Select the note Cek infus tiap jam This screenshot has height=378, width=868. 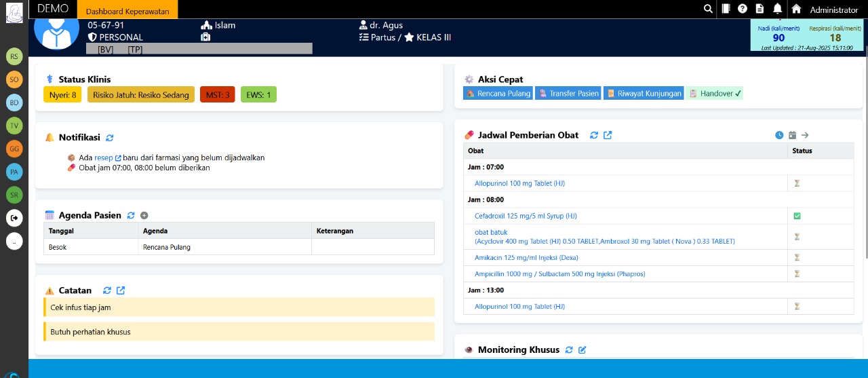click(239, 307)
